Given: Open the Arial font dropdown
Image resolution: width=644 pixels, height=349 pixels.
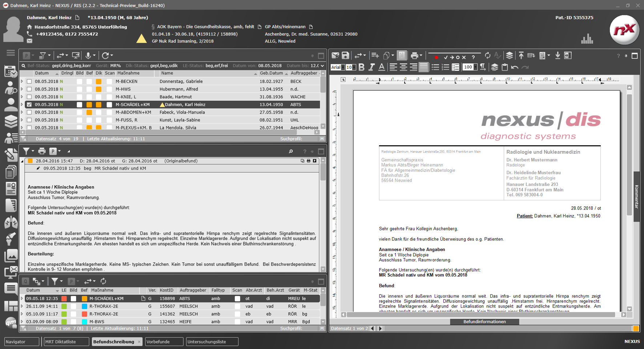Looking at the screenshot, I should 343,67.
